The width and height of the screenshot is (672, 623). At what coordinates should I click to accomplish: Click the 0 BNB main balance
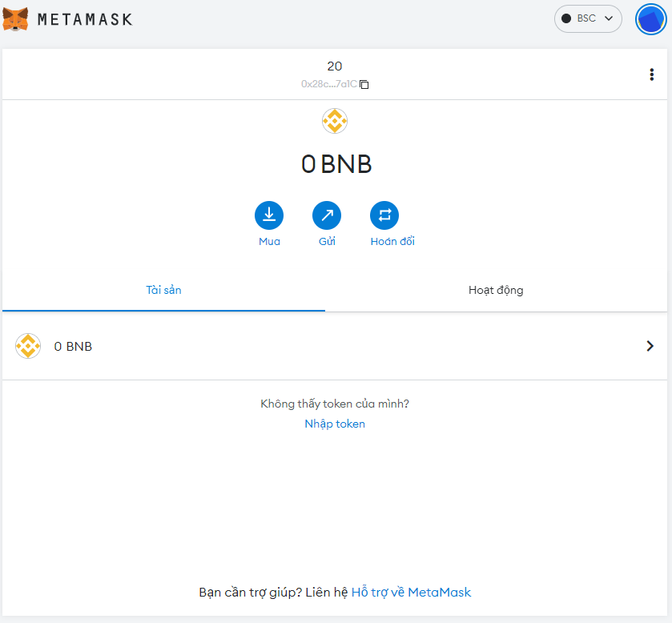click(x=336, y=164)
